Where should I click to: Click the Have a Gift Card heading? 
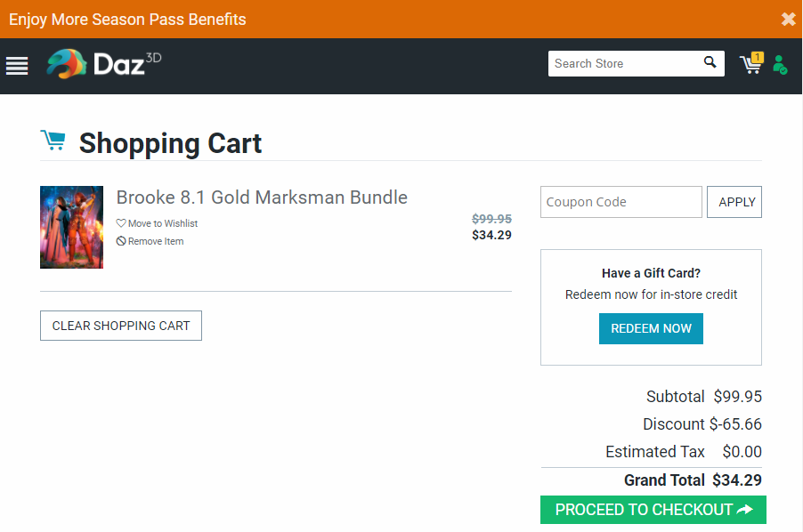651,273
